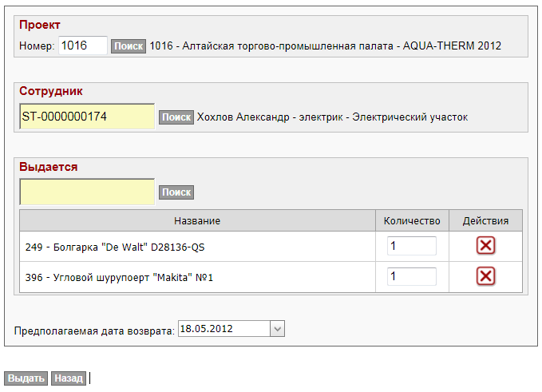Remove the Угловой шурупоерт "Makita" item
This screenshot has height=392, width=542.
[485, 276]
